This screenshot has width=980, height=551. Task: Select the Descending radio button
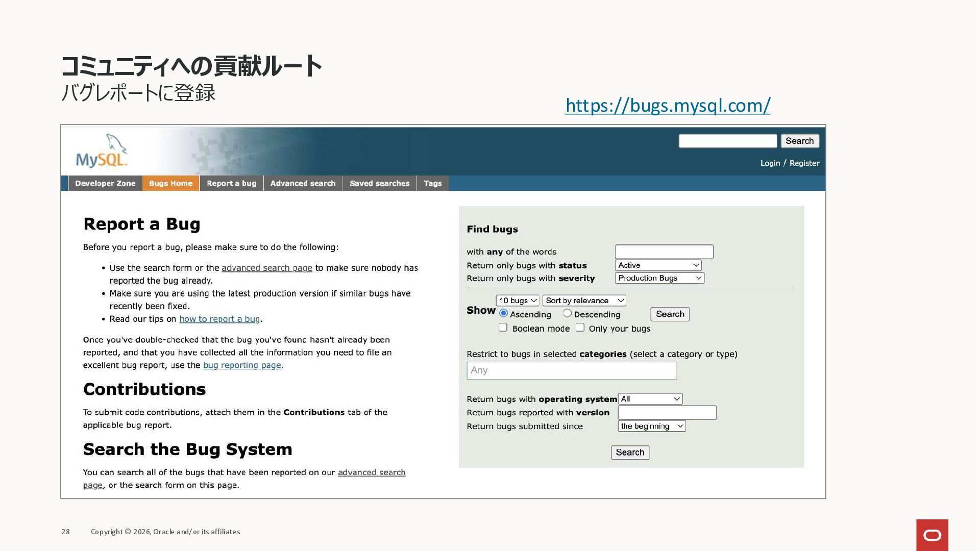(567, 313)
